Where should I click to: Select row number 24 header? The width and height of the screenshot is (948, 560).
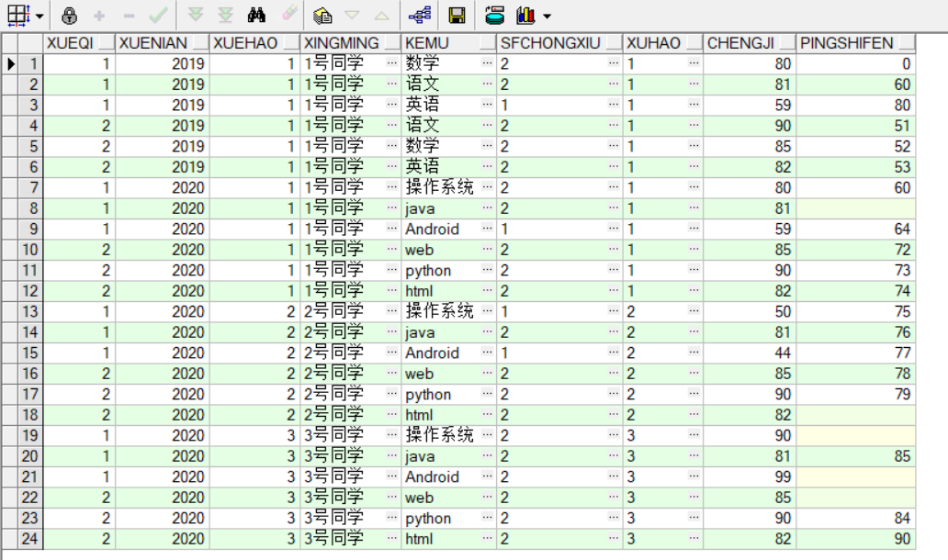30,538
